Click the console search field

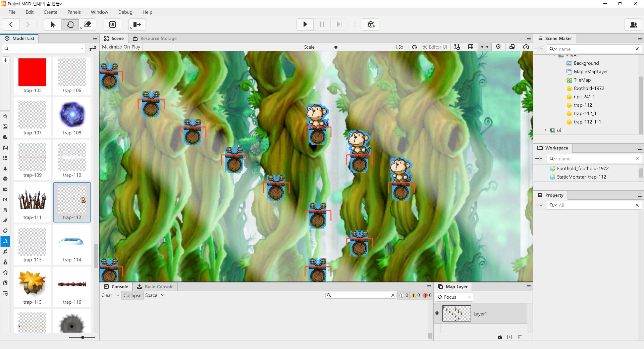click(x=361, y=295)
